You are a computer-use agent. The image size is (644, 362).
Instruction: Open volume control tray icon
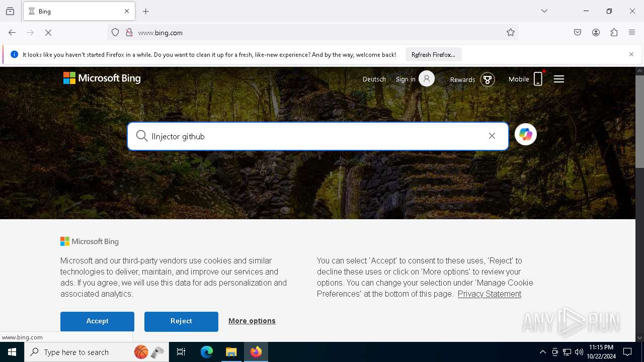579,352
